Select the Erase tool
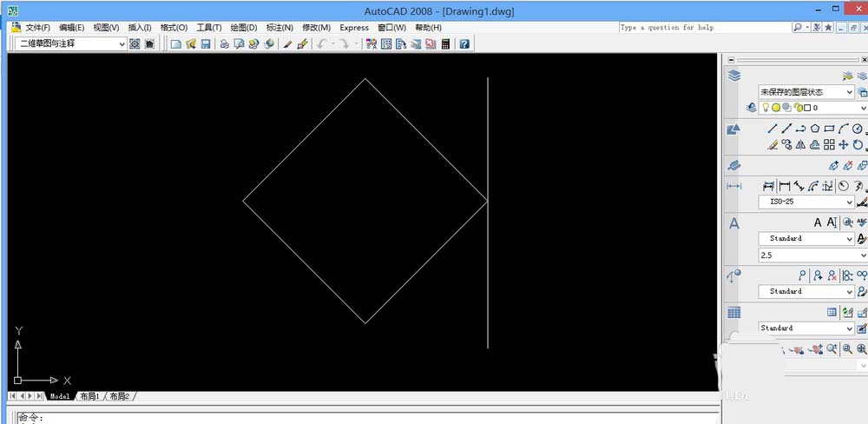The image size is (868, 424). (773, 144)
